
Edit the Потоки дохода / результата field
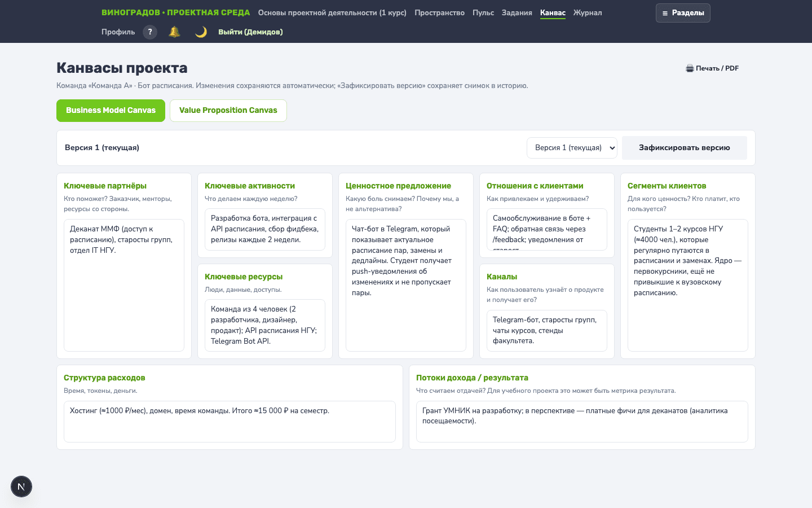click(x=582, y=422)
